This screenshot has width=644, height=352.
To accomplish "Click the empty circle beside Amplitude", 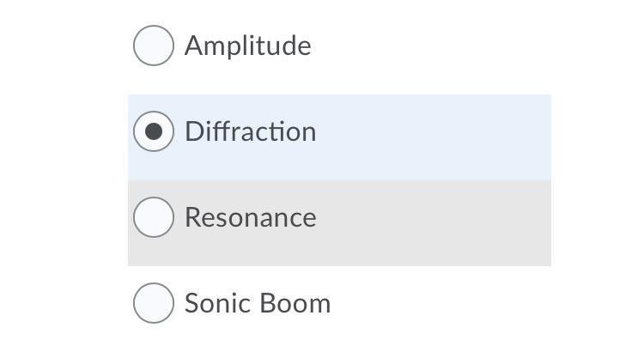I will coord(154,46).
